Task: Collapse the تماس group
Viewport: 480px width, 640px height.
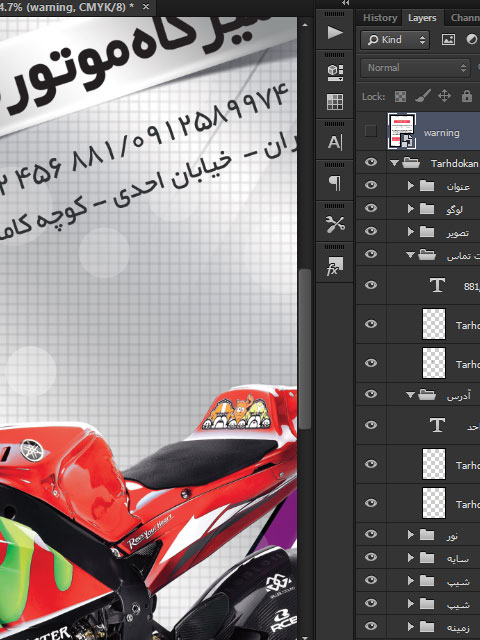Action: 411,256
